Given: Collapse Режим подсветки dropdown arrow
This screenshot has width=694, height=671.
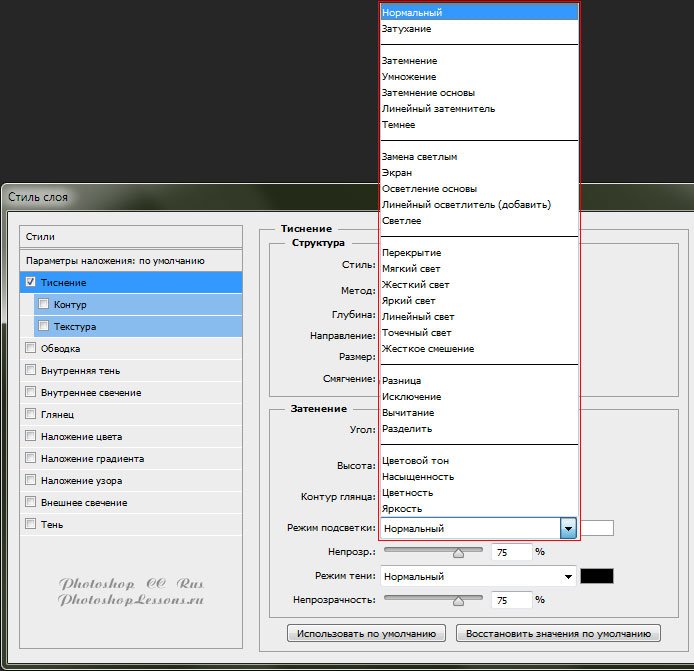Looking at the screenshot, I should [568, 528].
